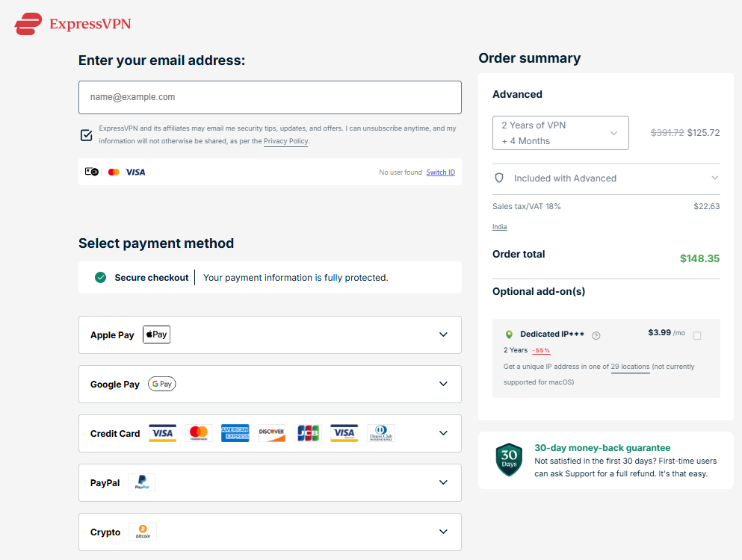The image size is (742, 560).
Task: Click the Google Pay icon
Action: (x=161, y=384)
